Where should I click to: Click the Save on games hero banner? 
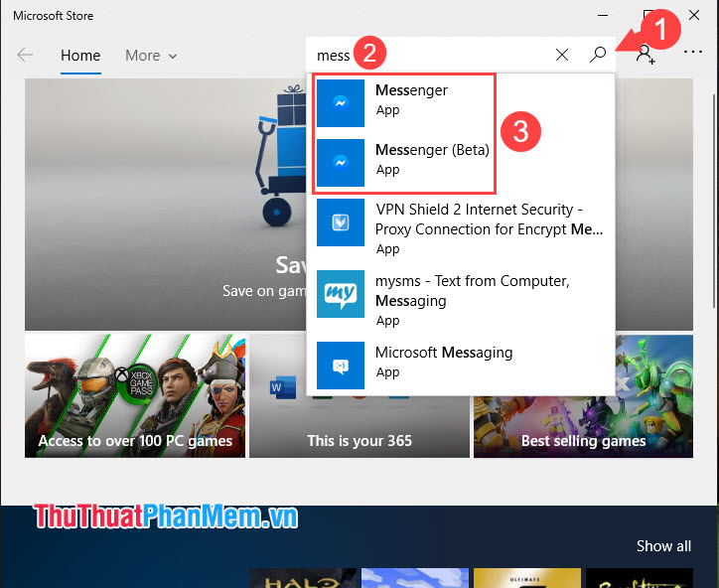click(x=165, y=205)
